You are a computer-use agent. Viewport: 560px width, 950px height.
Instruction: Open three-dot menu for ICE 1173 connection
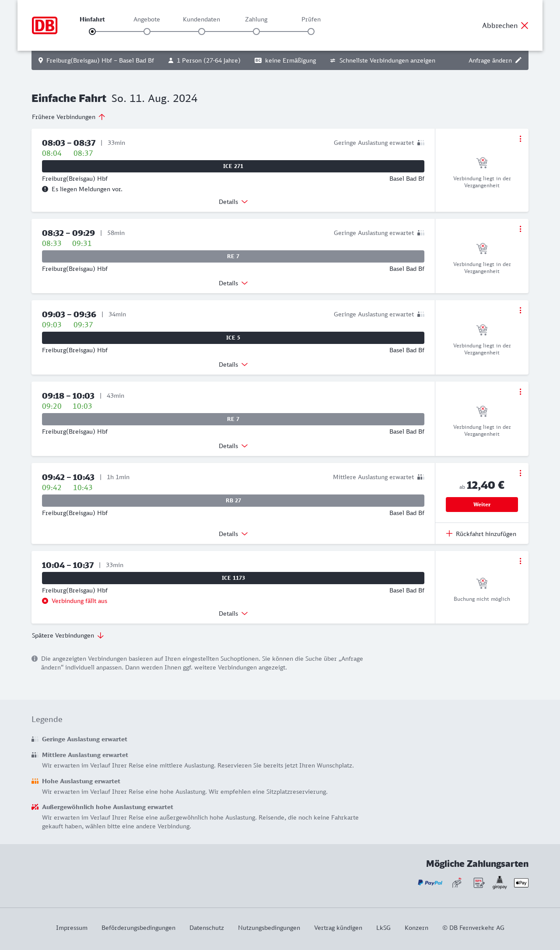520,561
